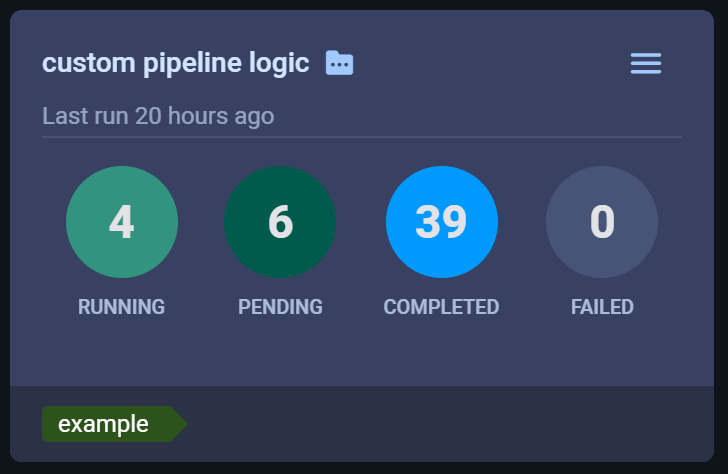Open the pipeline project folder icon
The width and height of the screenshot is (728, 474).
(340, 64)
